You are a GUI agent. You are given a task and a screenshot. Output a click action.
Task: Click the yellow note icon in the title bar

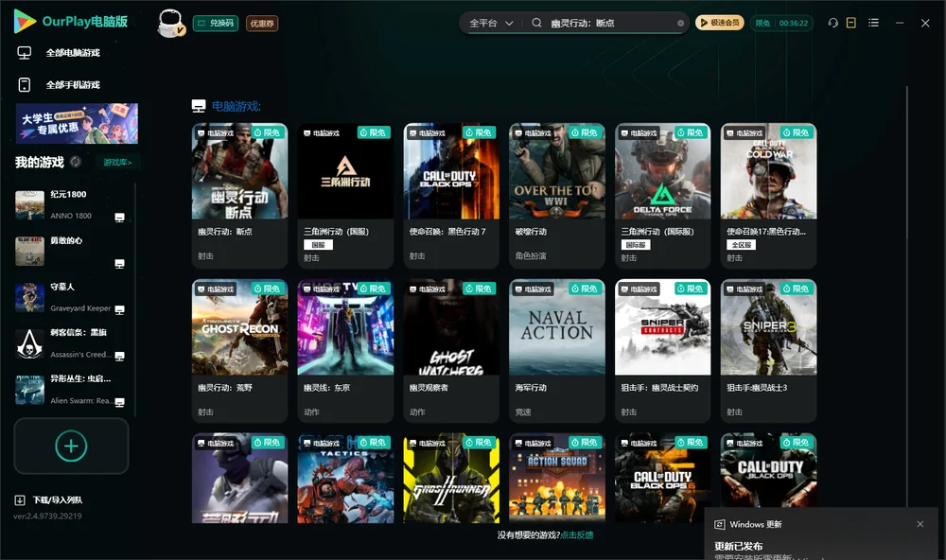point(851,23)
